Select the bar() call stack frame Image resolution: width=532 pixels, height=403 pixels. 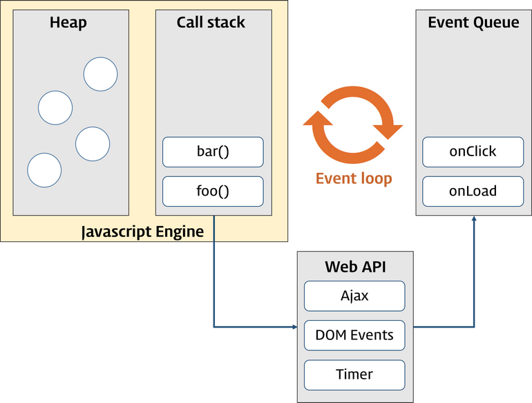coord(213,152)
